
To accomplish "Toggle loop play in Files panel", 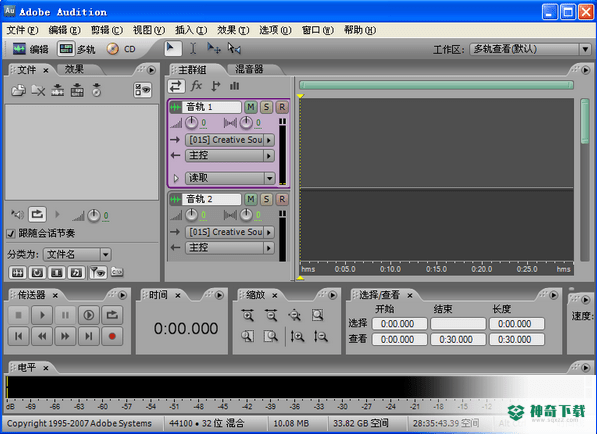I will point(37,214).
